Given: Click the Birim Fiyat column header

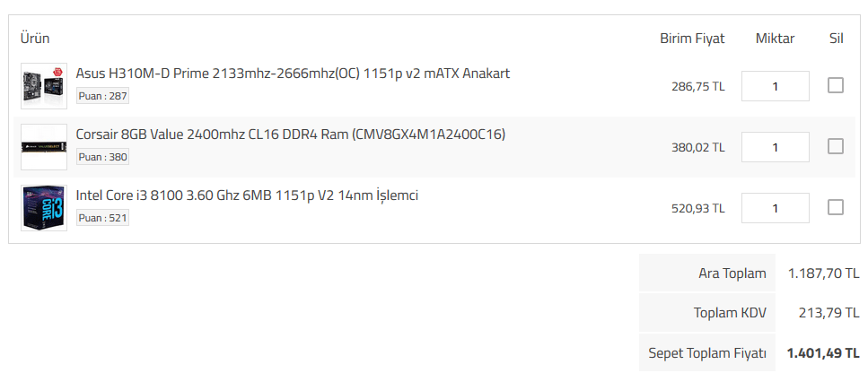Looking at the screenshot, I should coord(692,39).
